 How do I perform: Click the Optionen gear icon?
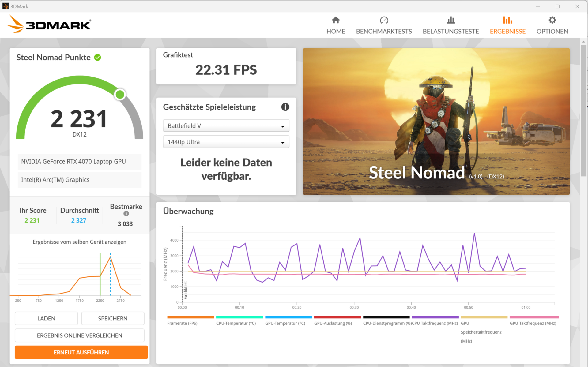(552, 20)
